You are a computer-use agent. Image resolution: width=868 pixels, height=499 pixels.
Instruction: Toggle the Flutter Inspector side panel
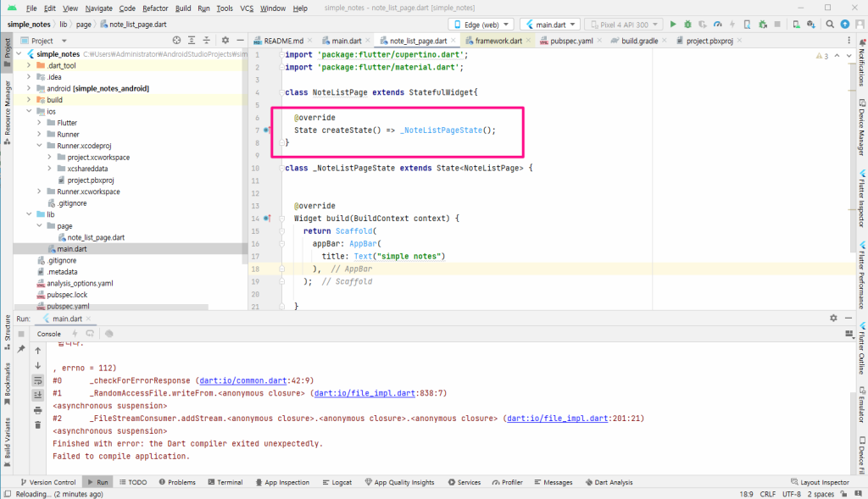(x=862, y=198)
